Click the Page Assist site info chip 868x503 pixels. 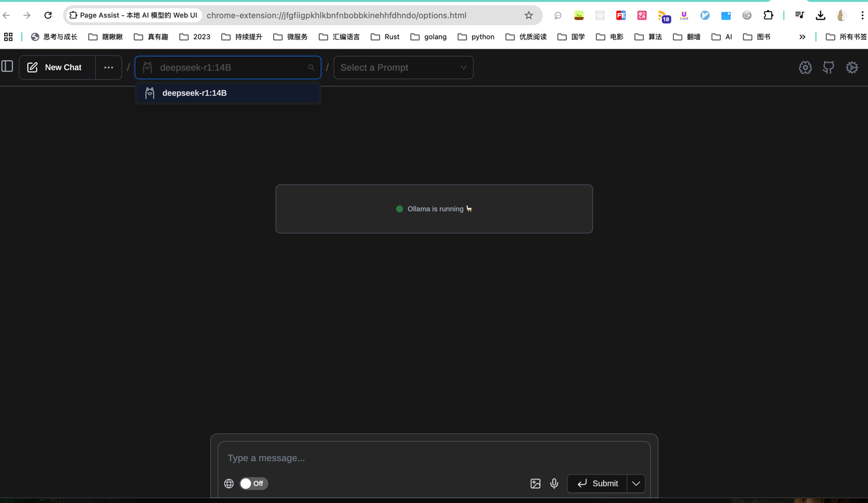pyautogui.click(x=133, y=15)
